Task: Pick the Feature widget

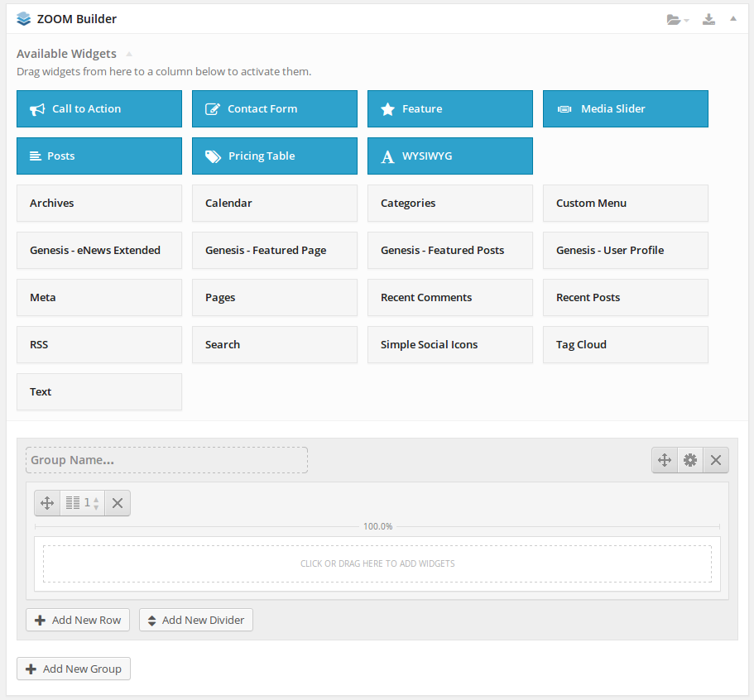Action: click(x=450, y=108)
